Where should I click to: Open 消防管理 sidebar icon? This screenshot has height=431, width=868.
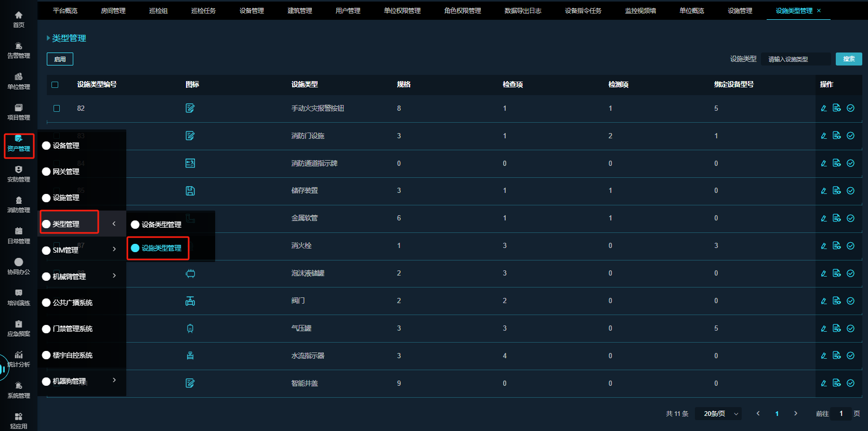(19, 205)
